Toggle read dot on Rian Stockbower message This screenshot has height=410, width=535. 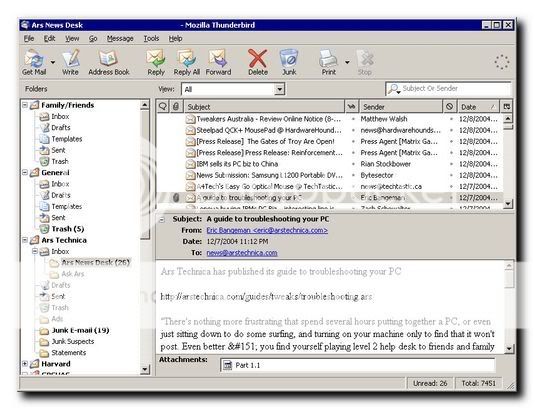(353, 164)
